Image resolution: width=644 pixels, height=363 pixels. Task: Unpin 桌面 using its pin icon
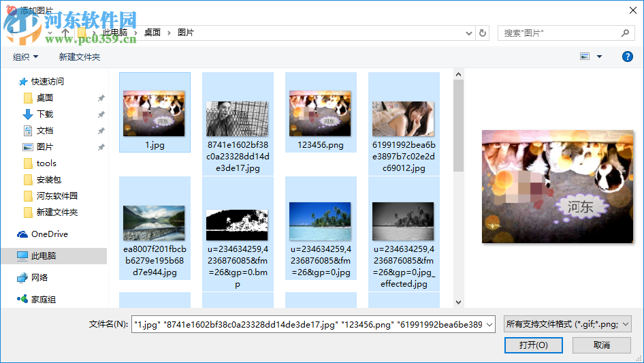[101, 98]
